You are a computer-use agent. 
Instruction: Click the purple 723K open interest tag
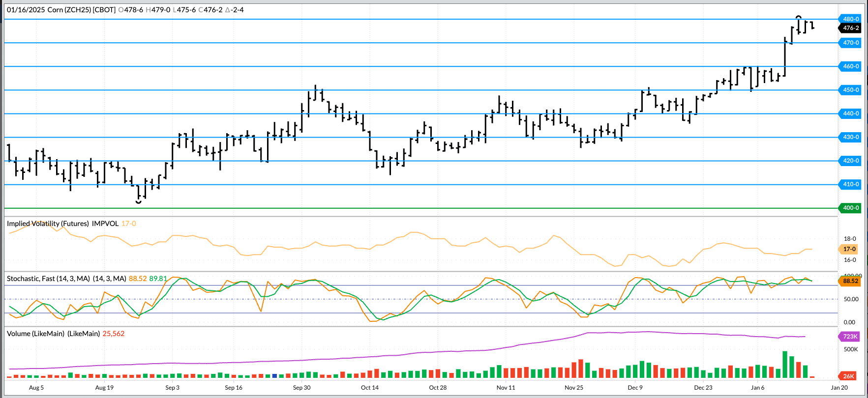(x=850, y=337)
